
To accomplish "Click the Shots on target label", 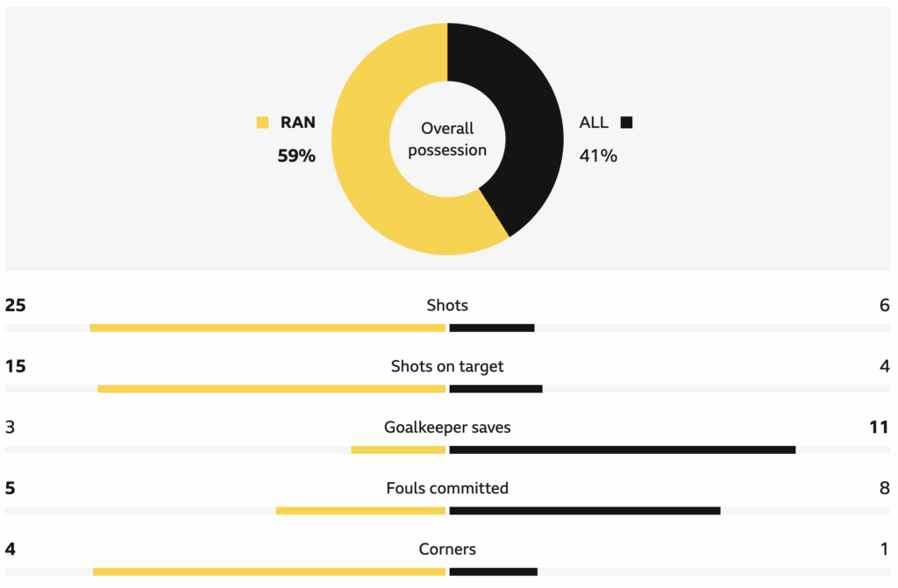I will (x=447, y=366).
